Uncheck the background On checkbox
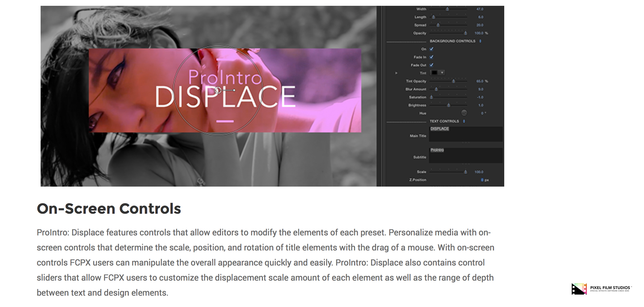Image resolution: width=644 pixels, height=307 pixels. point(432,49)
